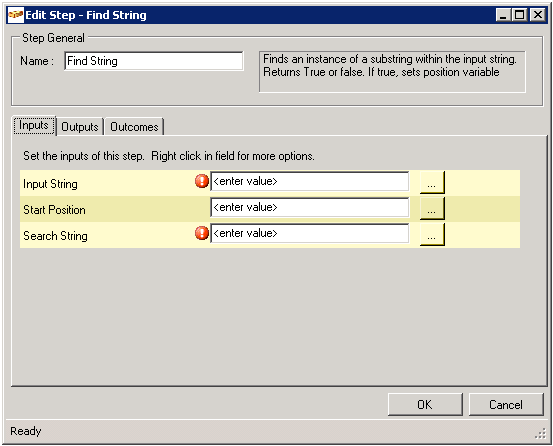This screenshot has width=553, height=446.
Task: Switch to the Outcomes tab
Action: coord(134,127)
